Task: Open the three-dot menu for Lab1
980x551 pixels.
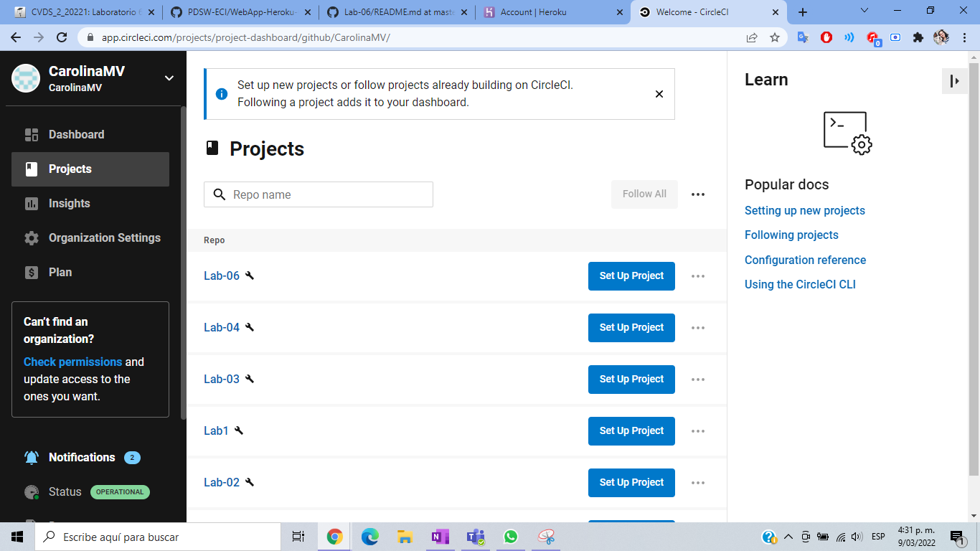Action: (698, 431)
